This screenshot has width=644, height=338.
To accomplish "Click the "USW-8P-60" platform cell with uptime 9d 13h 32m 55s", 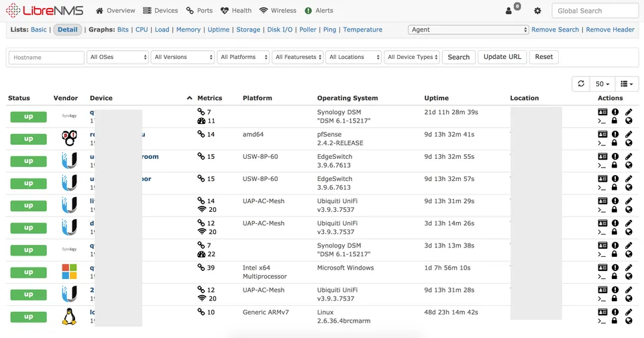I will click(x=260, y=156).
